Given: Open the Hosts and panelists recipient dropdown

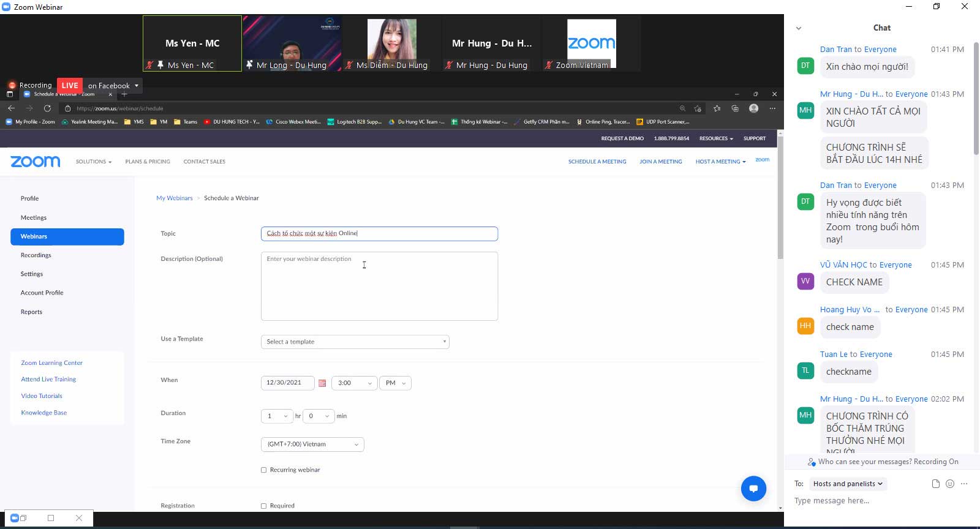Looking at the screenshot, I should click(x=848, y=484).
